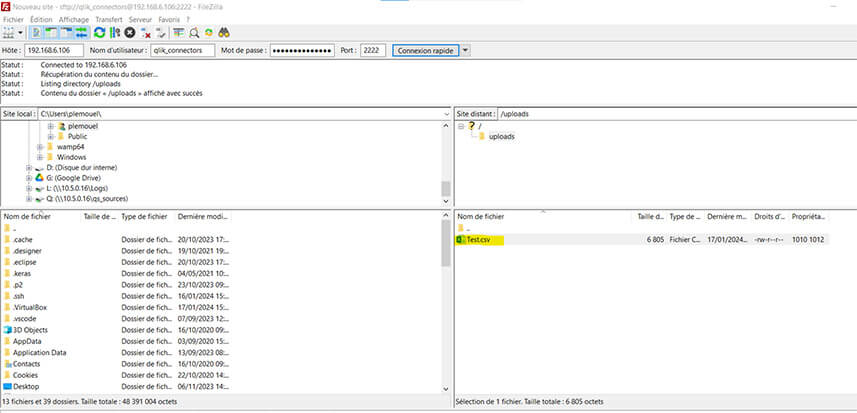Screen dimensions: 857x413
Task: Cancel the current operation
Action: pos(130,33)
